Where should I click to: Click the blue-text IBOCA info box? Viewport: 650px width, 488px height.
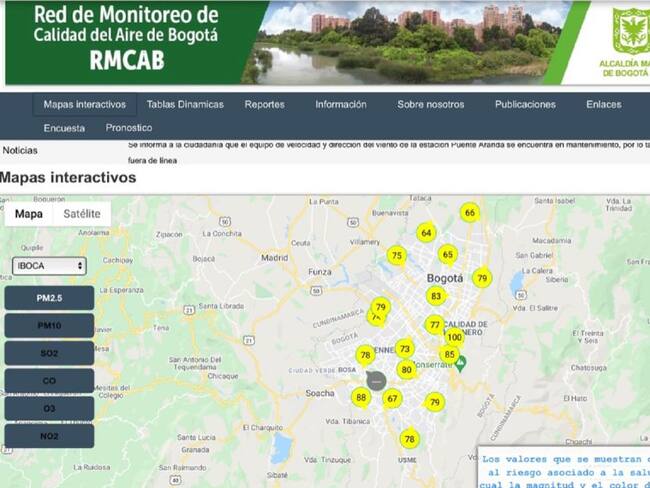(564, 467)
